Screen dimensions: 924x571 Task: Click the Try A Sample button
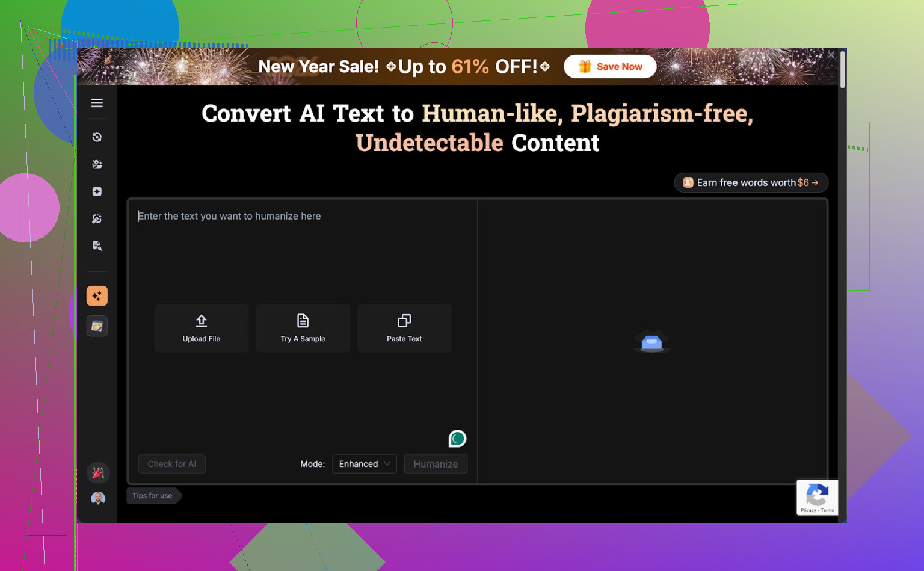tap(303, 328)
